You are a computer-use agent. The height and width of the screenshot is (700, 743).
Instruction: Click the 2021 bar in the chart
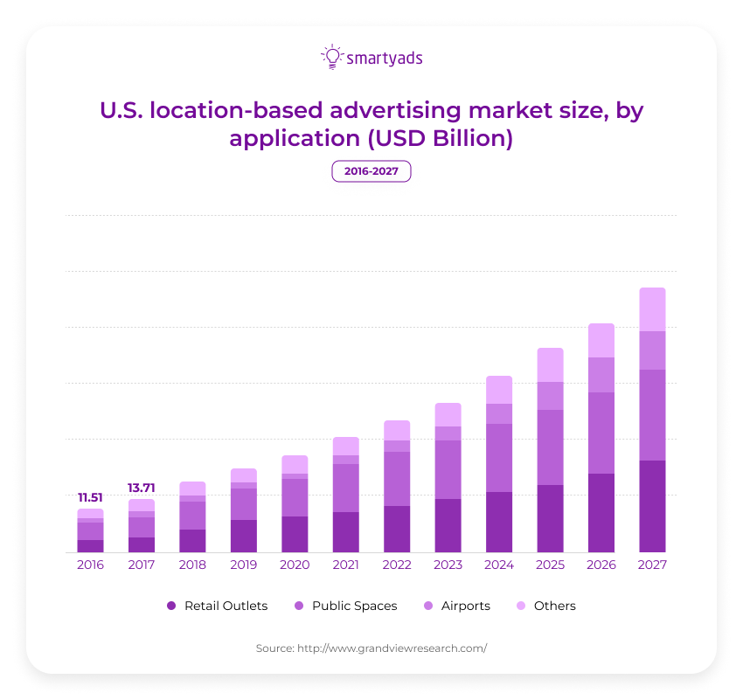(x=345, y=494)
